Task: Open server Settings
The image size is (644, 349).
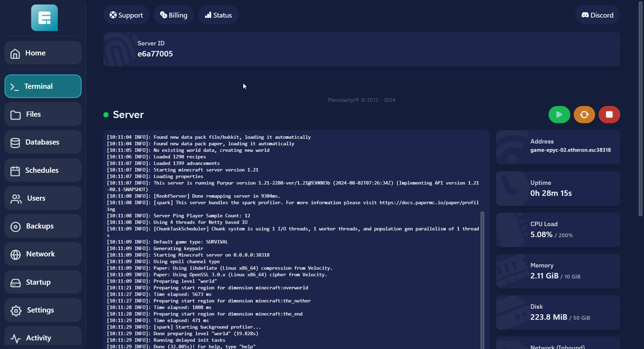Action: pos(43,310)
